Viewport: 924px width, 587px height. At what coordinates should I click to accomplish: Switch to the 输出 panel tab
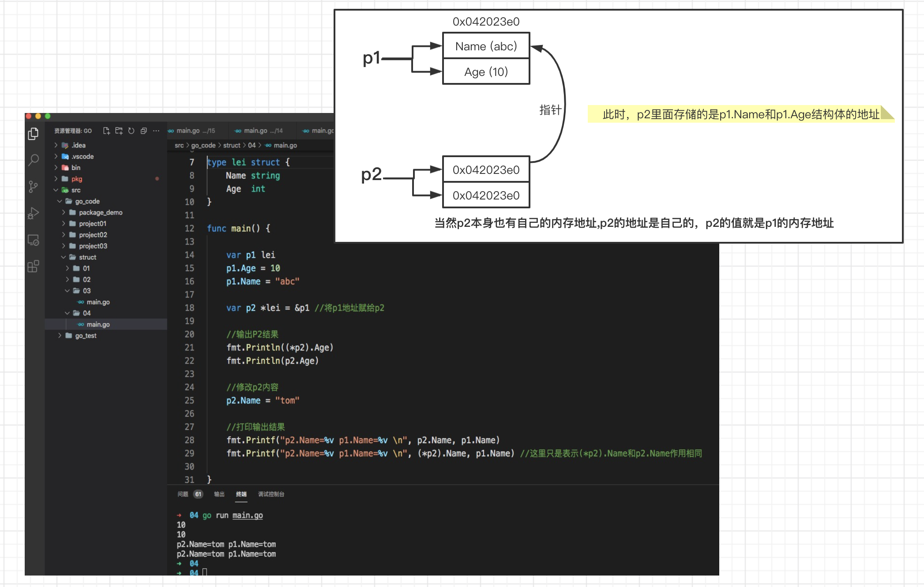coord(219,494)
